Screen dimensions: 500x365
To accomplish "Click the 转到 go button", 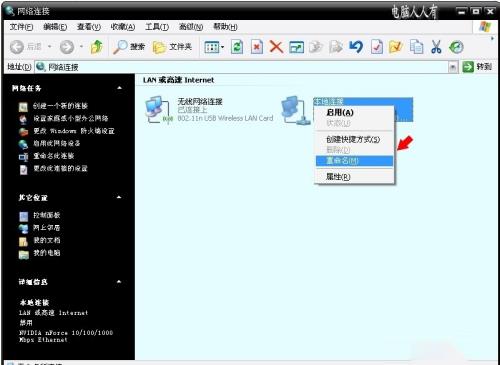I will pos(477,67).
